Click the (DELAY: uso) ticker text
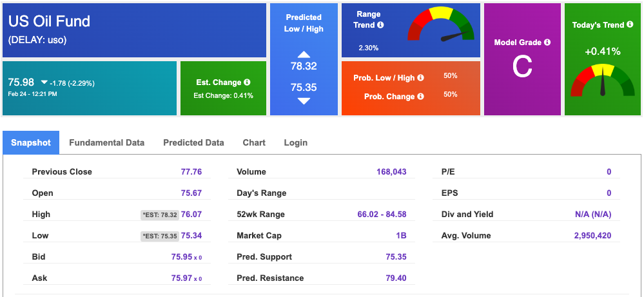 coord(37,40)
